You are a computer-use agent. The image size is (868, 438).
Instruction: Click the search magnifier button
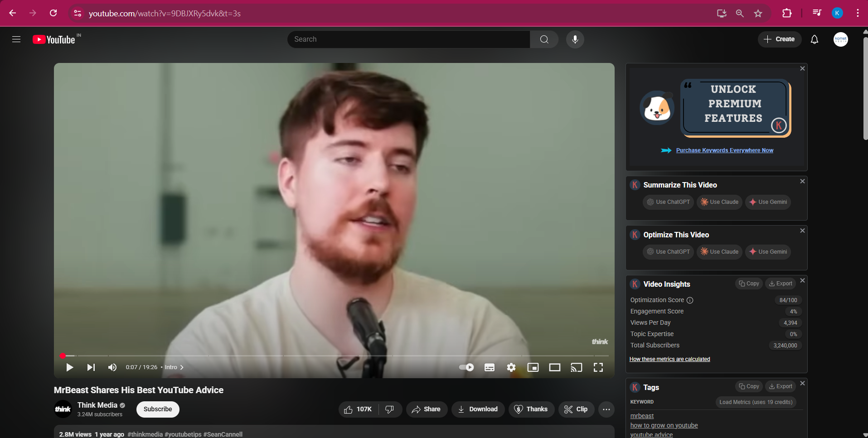(x=544, y=39)
